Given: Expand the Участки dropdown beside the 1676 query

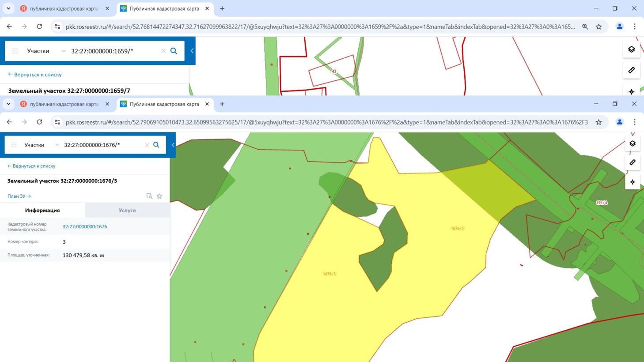Looking at the screenshot, I should [57, 145].
